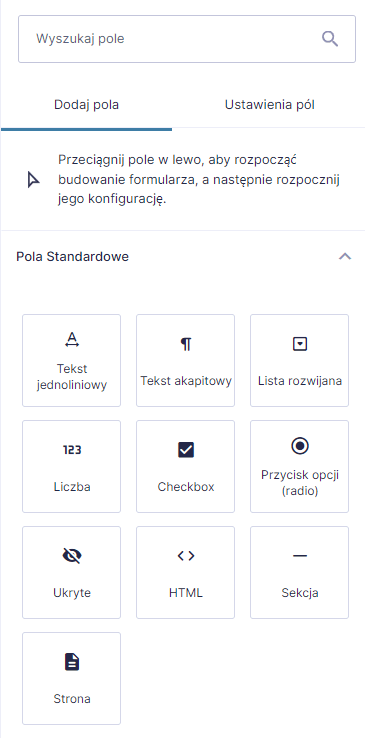Choose the Strona page field tile
The height and width of the screenshot is (738, 365).
click(71, 678)
